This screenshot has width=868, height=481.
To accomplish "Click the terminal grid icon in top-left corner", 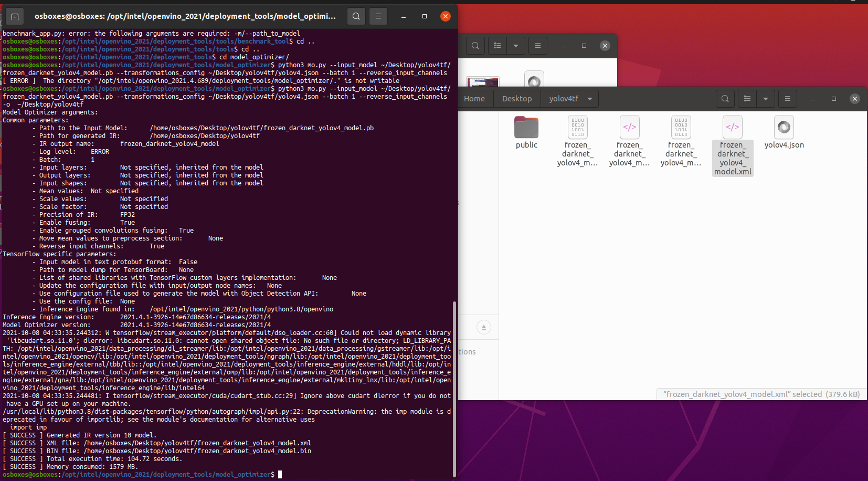I will pos(15,16).
